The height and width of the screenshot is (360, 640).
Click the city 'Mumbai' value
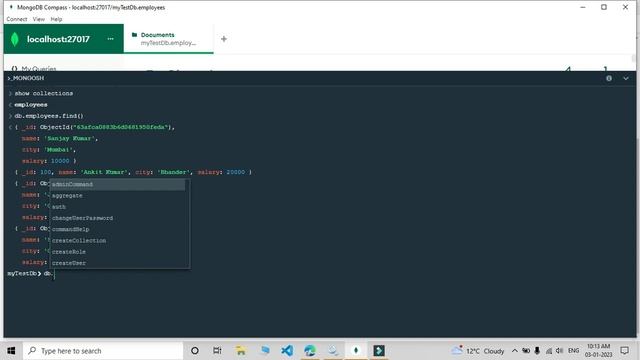click(x=58, y=150)
